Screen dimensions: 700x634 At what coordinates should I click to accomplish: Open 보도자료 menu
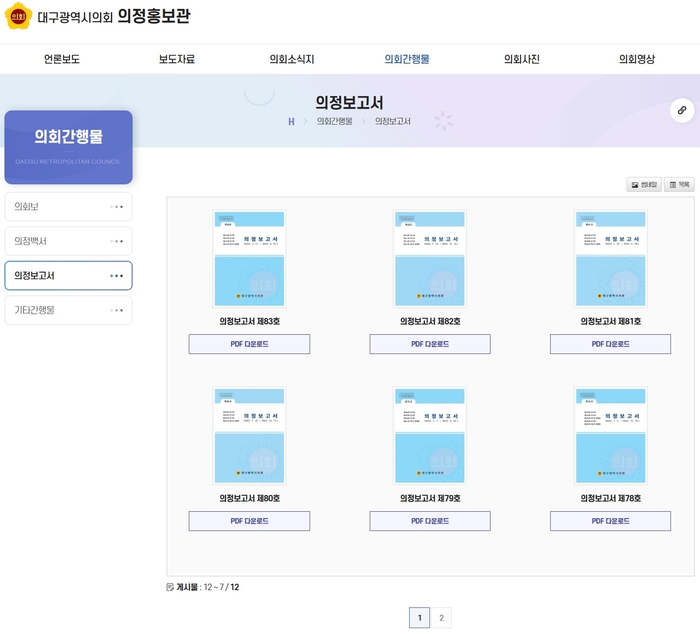pyautogui.click(x=177, y=59)
